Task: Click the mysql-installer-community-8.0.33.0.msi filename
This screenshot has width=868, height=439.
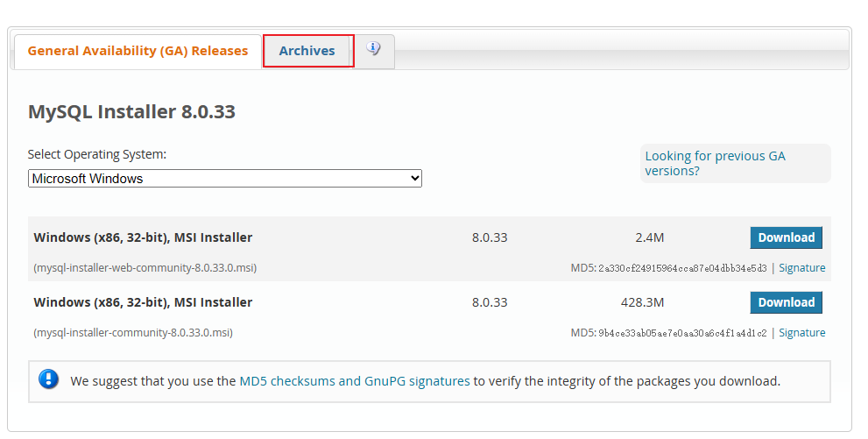Action: coord(133,333)
